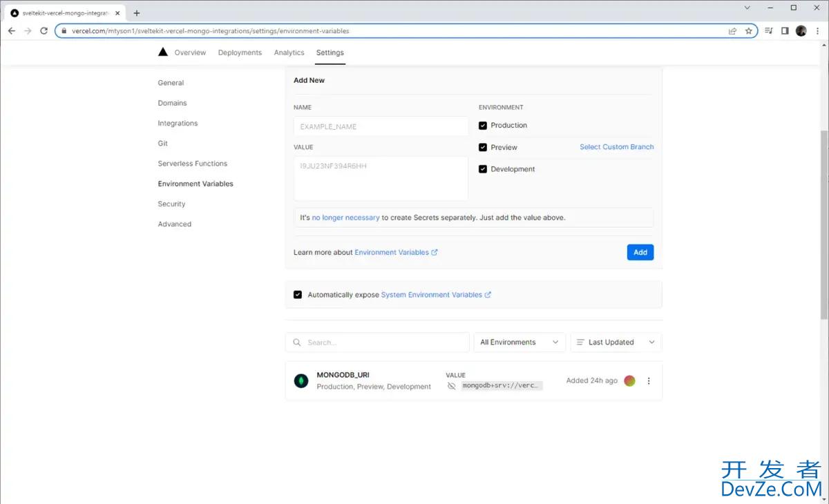
Task: Click the search magnifier icon
Action: pyautogui.click(x=297, y=342)
